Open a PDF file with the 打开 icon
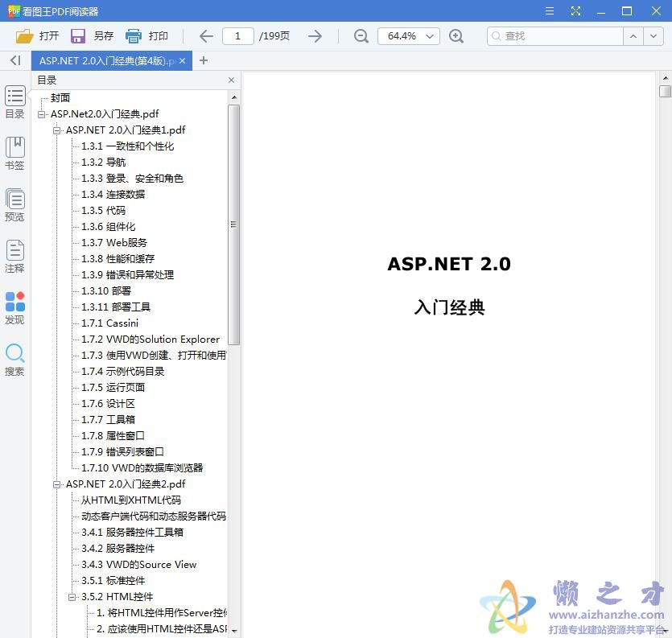Image resolution: width=672 pixels, height=638 pixels. [25, 35]
